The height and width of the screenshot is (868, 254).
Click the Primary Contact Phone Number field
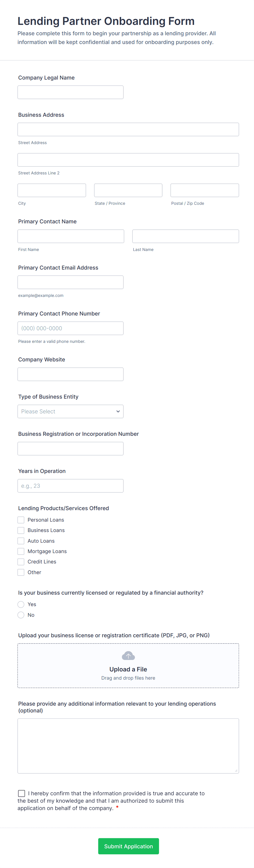tap(70, 328)
